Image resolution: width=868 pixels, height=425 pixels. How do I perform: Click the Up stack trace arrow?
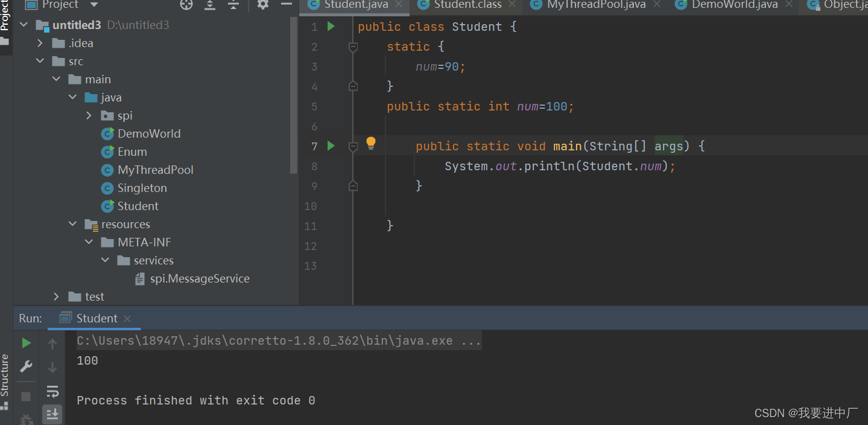click(x=52, y=344)
